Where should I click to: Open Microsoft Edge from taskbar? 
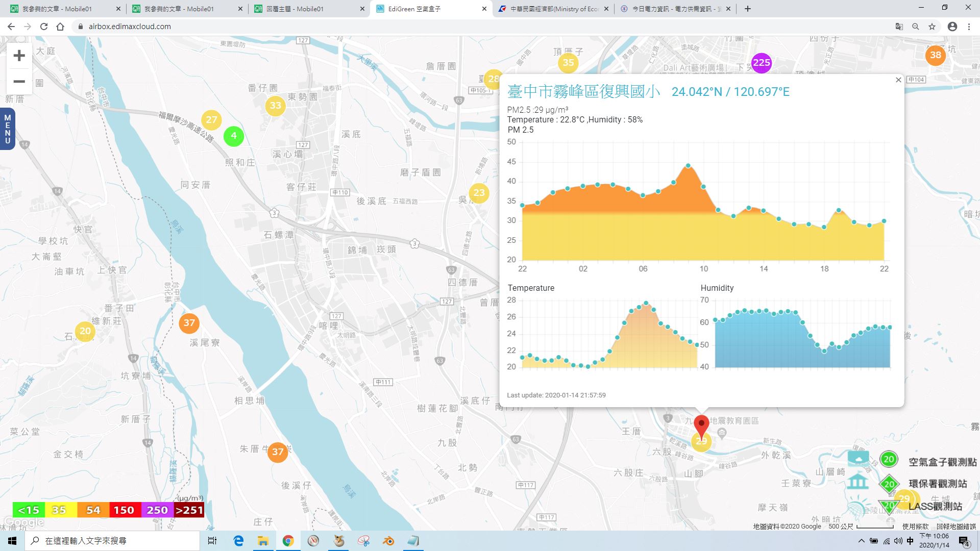pyautogui.click(x=238, y=541)
